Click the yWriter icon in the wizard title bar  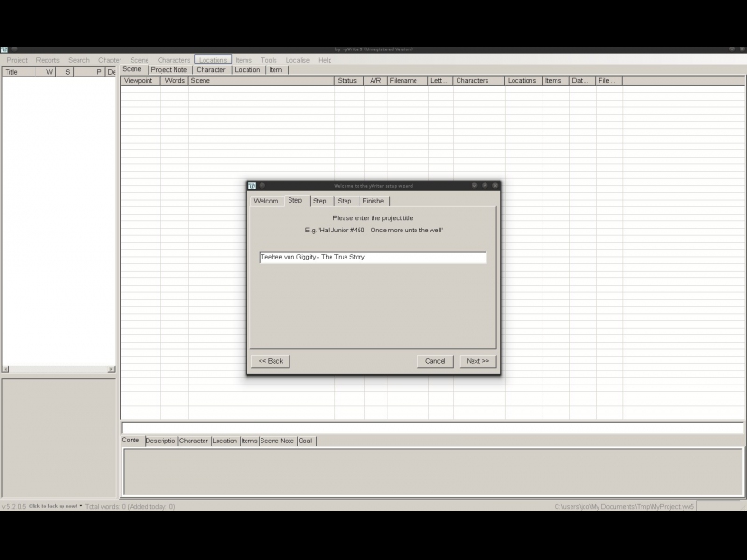coord(252,185)
